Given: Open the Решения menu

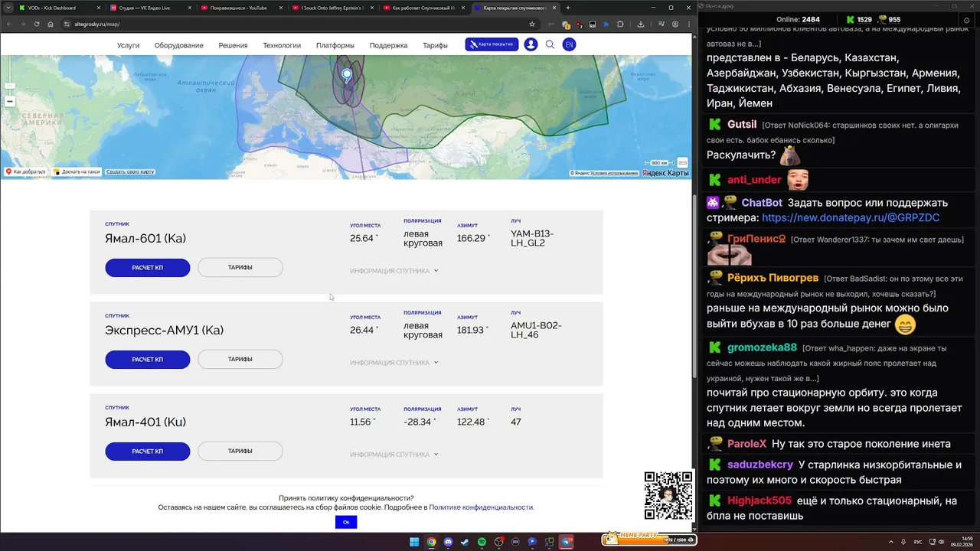Looking at the screenshot, I should [x=233, y=45].
